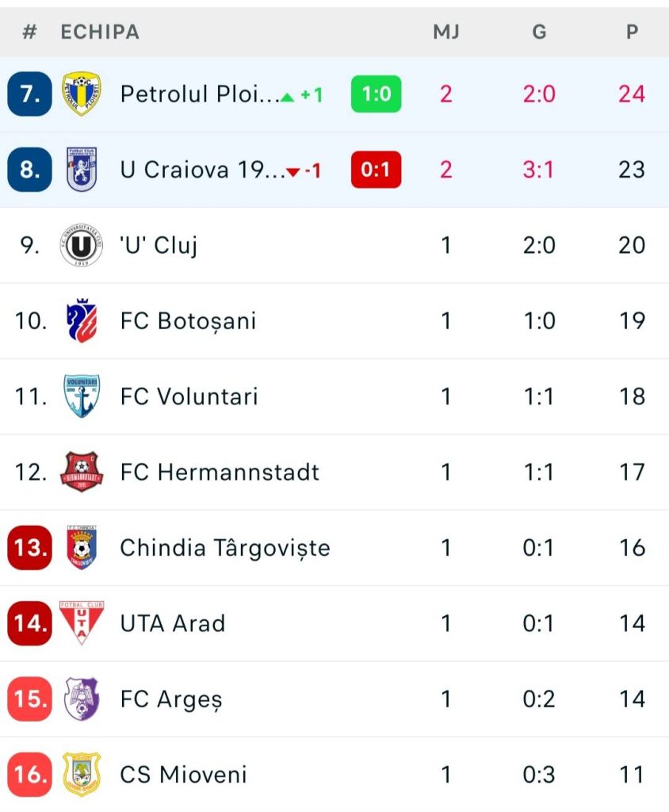
Task: Sort table by MJ column header
Action: [x=446, y=33]
